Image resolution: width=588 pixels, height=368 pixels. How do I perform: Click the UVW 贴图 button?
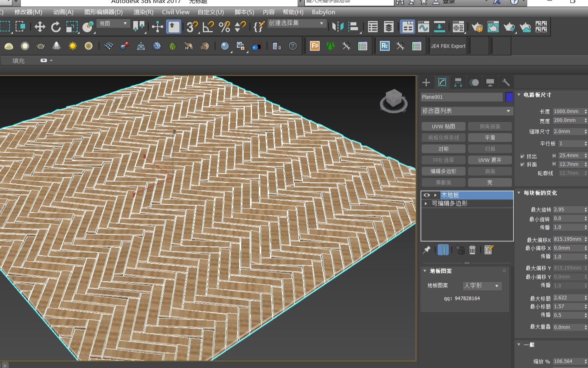[443, 127]
